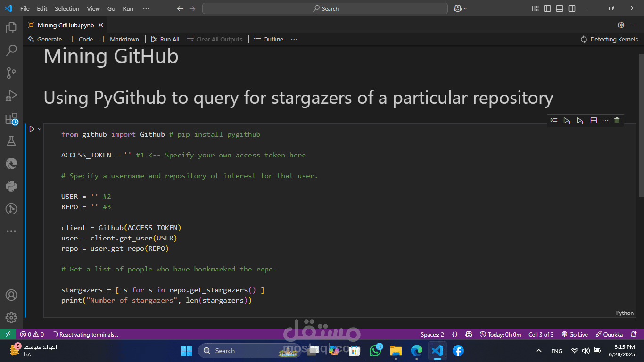Open notebook settings gear in editor title
Image resolution: width=644 pixels, height=362 pixels.
(621, 25)
